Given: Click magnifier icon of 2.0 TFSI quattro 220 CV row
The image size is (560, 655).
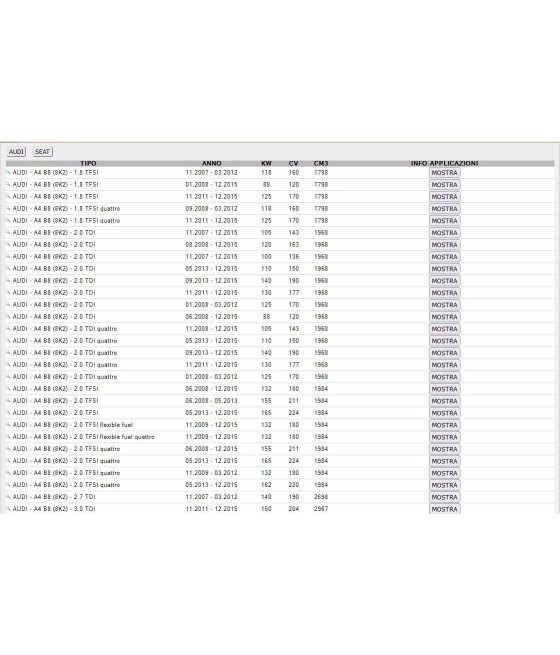Looking at the screenshot, I should click(8, 485).
